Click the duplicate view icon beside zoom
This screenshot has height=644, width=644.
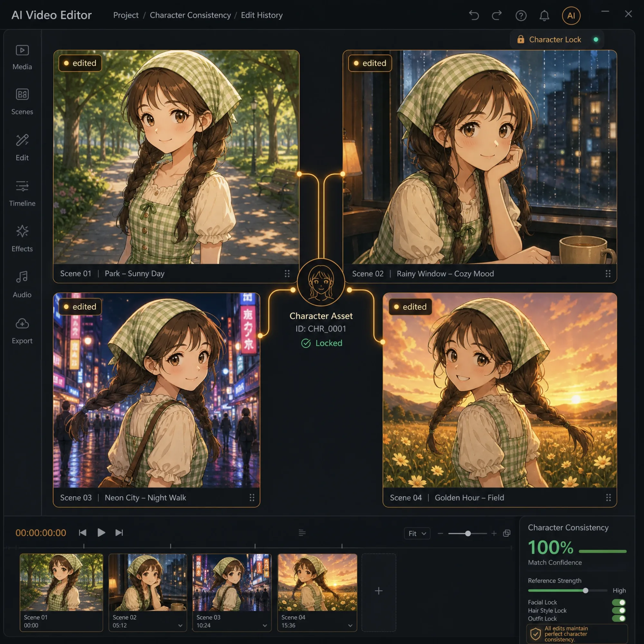507,533
